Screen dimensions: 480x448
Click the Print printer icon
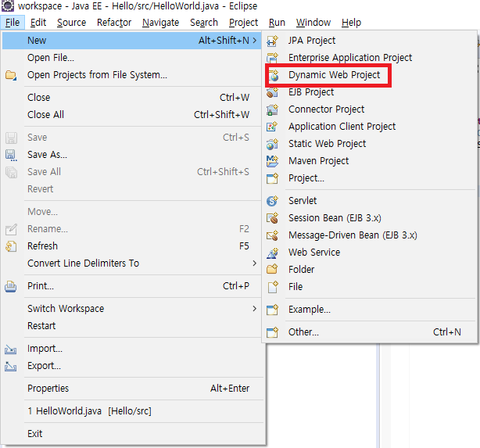(11, 286)
